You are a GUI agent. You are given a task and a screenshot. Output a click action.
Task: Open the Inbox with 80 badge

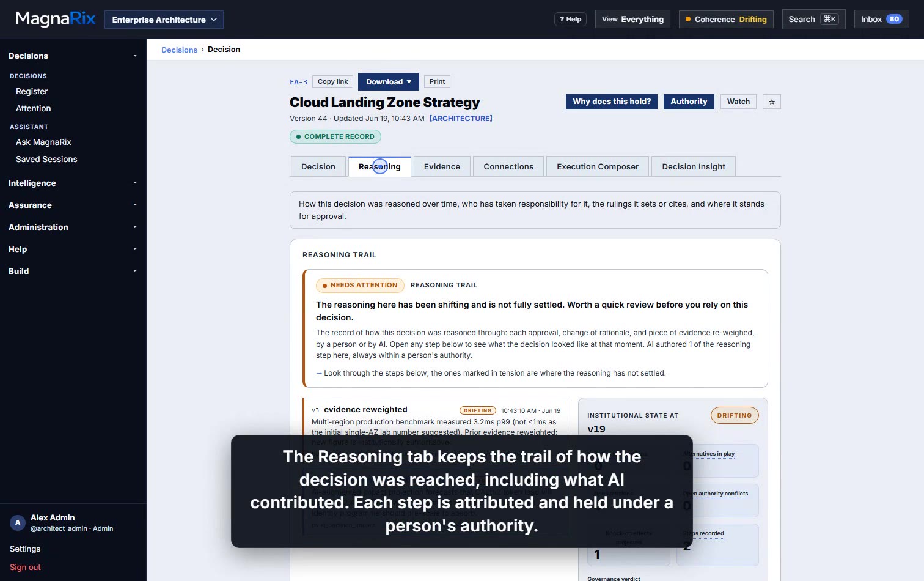tap(881, 19)
